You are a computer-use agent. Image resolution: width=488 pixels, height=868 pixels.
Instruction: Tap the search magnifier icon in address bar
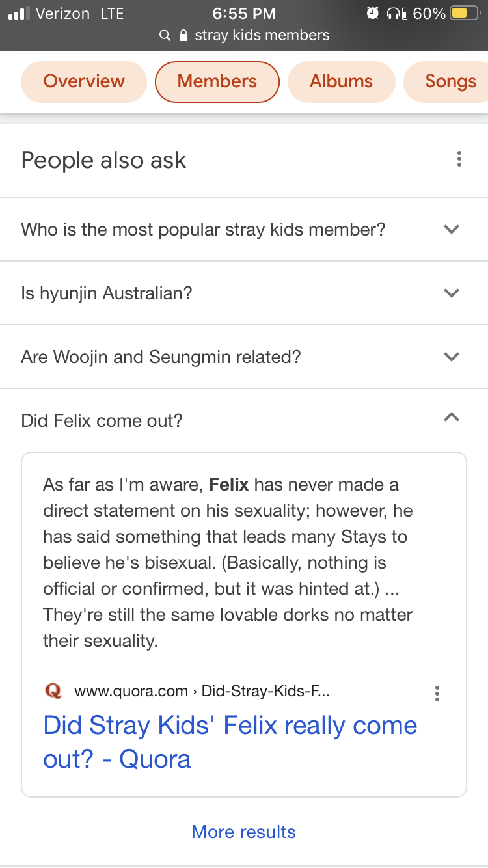coord(165,36)
